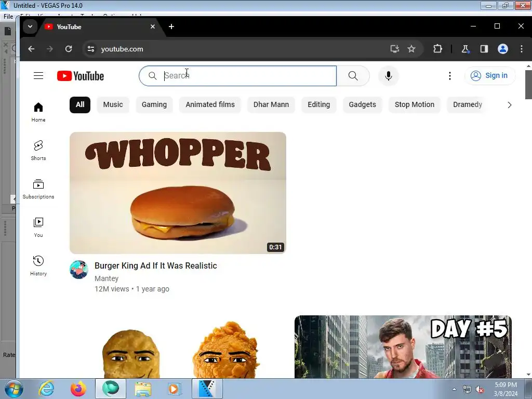Screen dimensions: 532x399
Task: Select the Gaming filter chip
Action: tap(154, 104)
